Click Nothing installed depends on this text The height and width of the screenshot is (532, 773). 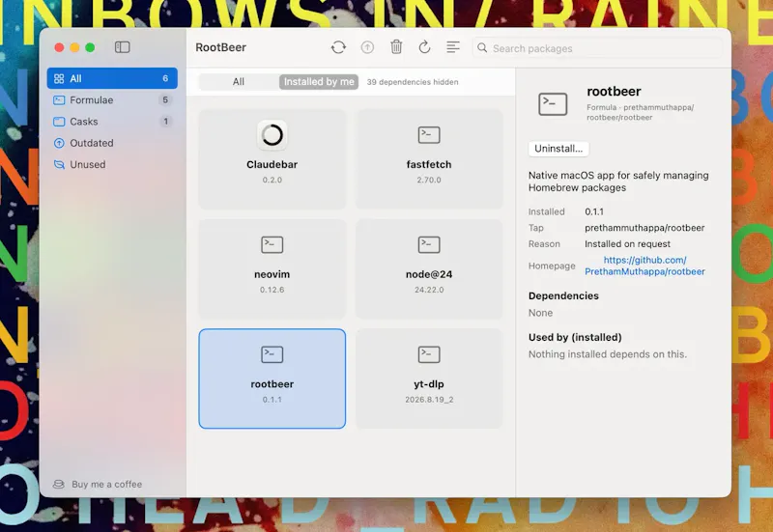pos(608,354)
